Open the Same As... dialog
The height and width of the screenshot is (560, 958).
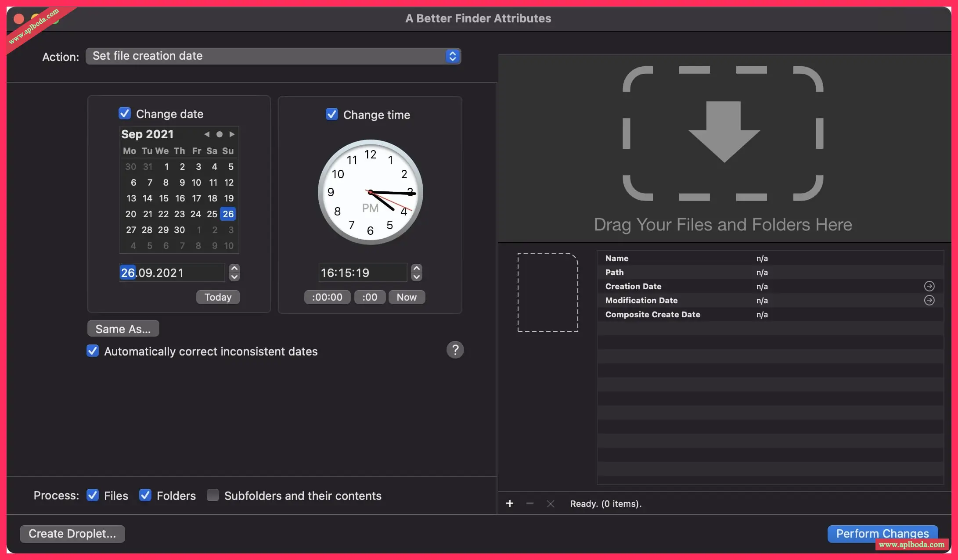pyautogui.click(x=123, y=329)
